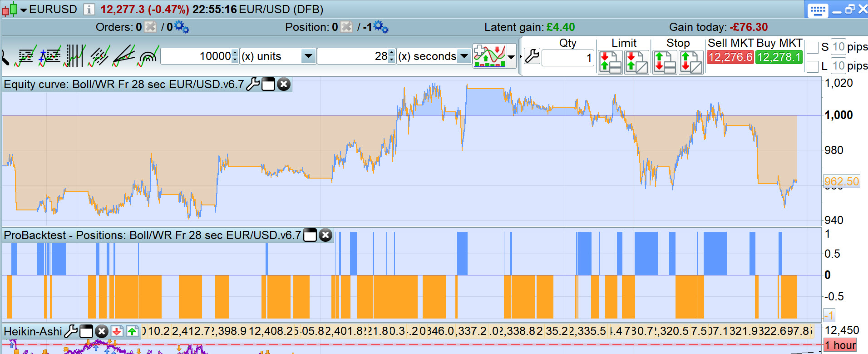Expand the (x) seconds timeframe dropdown

[464, 56]
